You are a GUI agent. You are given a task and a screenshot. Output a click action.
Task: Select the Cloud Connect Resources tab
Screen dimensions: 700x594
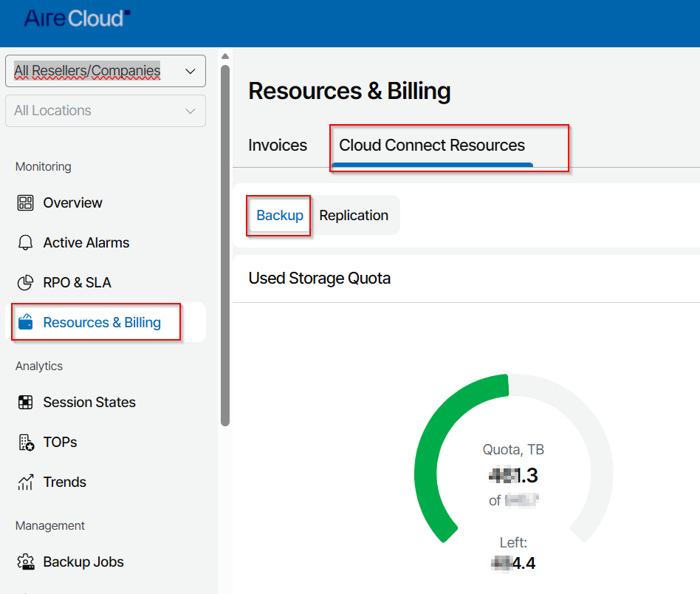(432, 145)
